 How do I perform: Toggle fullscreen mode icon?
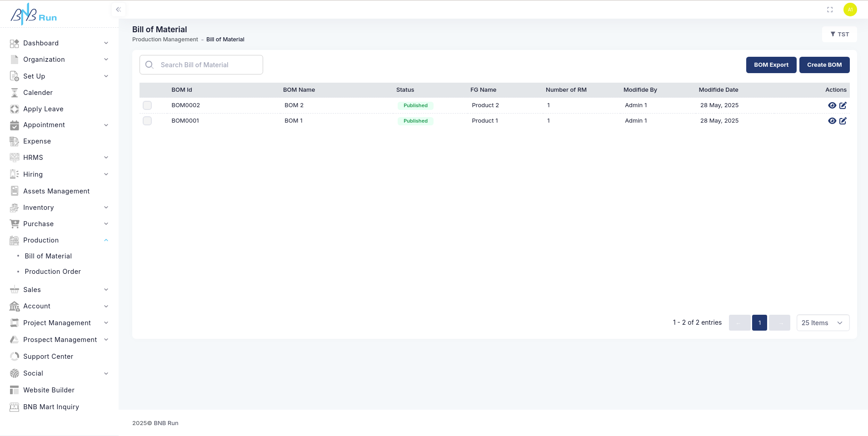(x=830, y=10)
